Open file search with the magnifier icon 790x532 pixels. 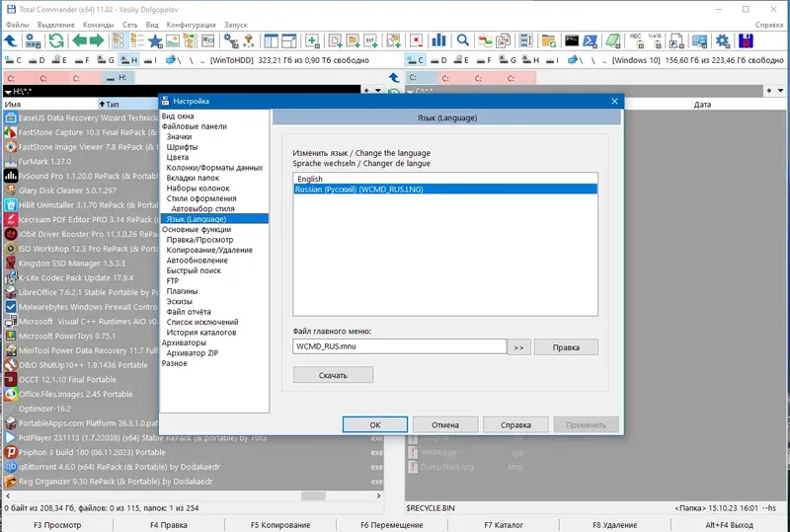pyautogui.click(x=462, y=40)
